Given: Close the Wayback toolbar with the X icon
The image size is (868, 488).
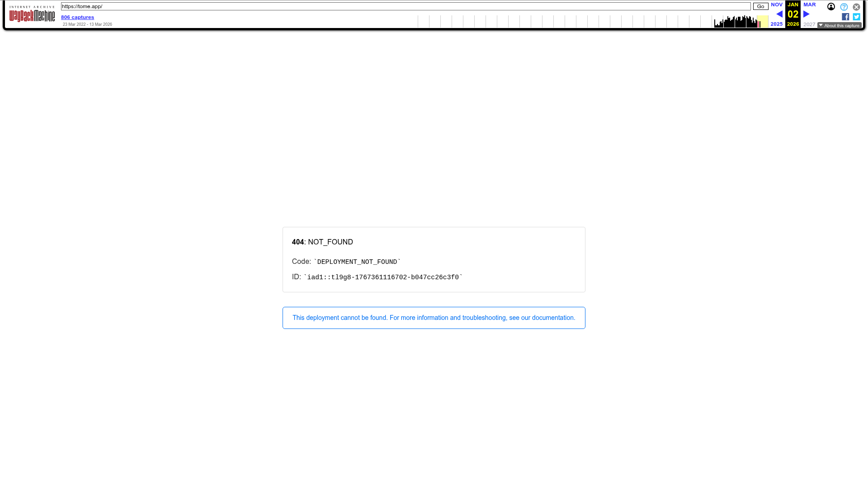Looking at the screenshot, I should (856, 7).
